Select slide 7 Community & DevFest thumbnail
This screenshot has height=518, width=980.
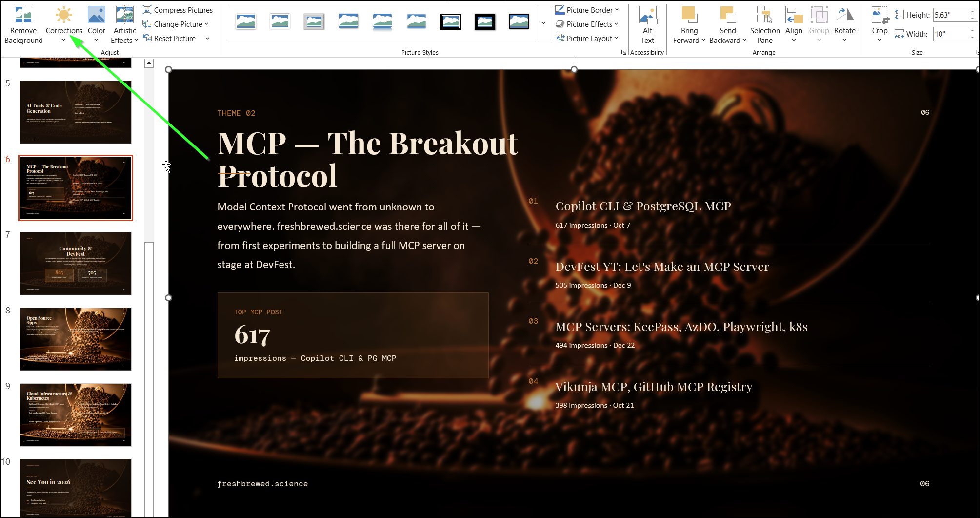coord(76,264)
